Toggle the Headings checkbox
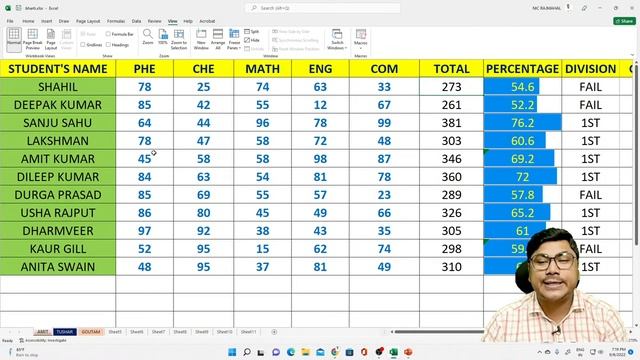The image size is (640, 360). tap(108, 44)
